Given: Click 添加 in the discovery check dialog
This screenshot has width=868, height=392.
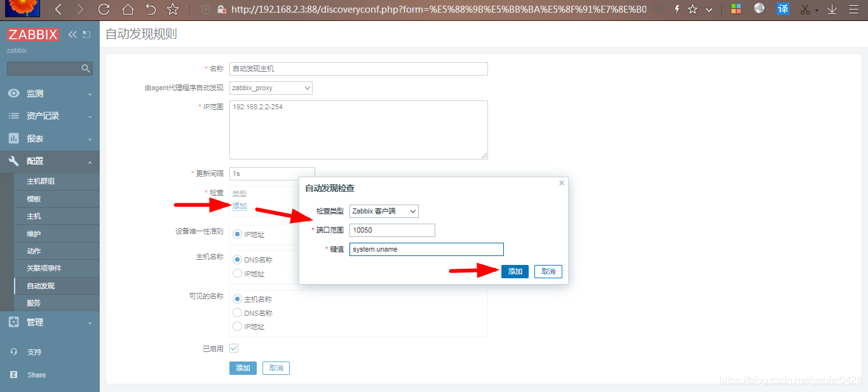Looking at the screenshot, I should (x=515, y=271).
